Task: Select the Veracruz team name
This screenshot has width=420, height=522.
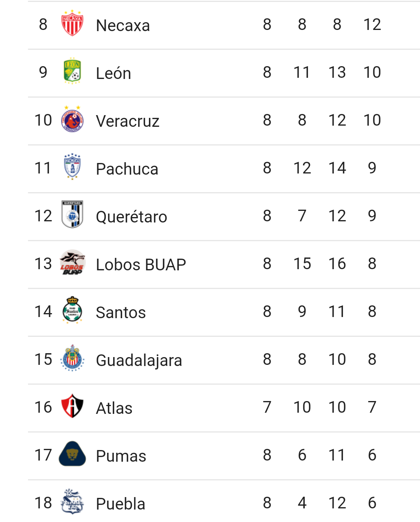Action: (128, 121)
